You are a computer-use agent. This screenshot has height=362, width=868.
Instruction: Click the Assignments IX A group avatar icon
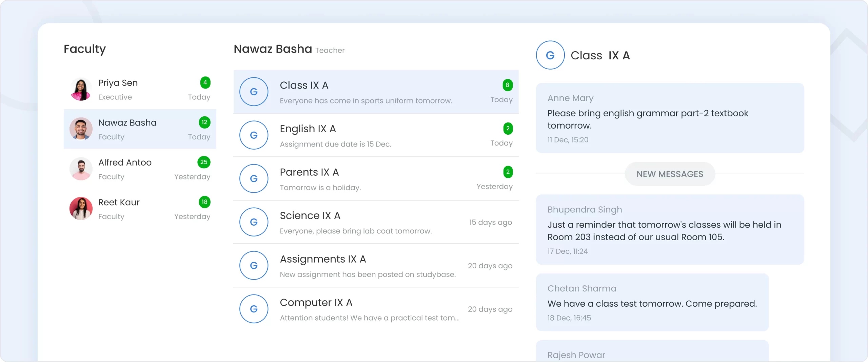(254, 265)
